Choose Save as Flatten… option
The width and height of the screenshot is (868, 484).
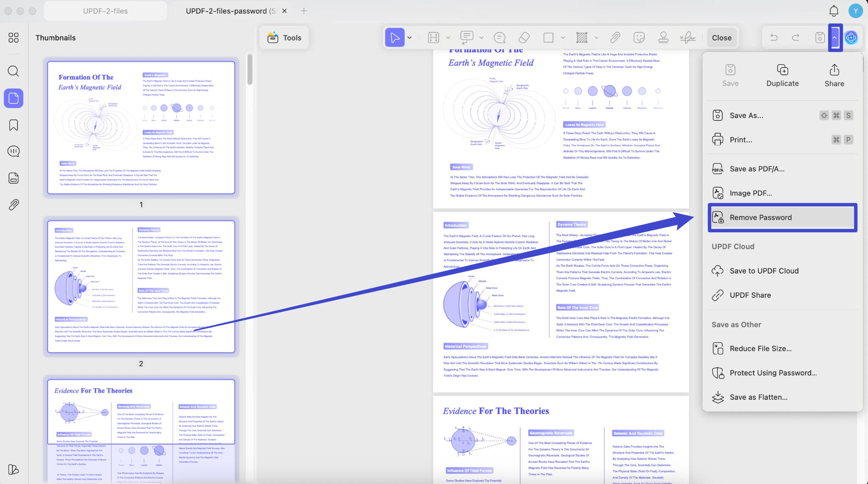782,397
